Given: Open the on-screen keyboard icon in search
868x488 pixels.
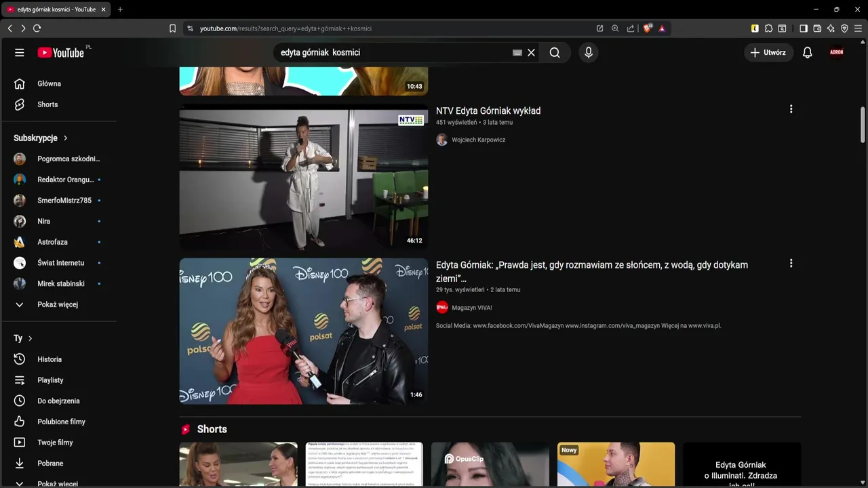Looking at the screenshot, I should (517, 53).
